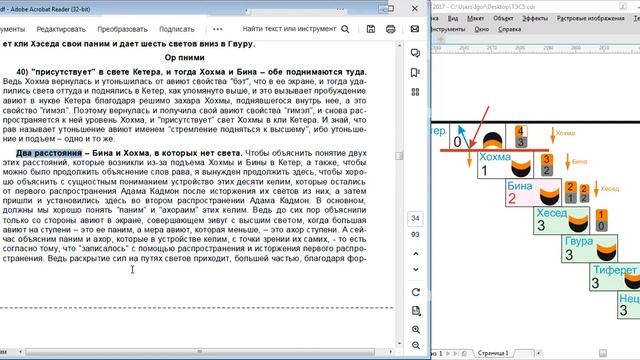This screenshot has height=360, width=640.
Task: Close the Acrobat Reader window with X
Action: pos(415,9)
